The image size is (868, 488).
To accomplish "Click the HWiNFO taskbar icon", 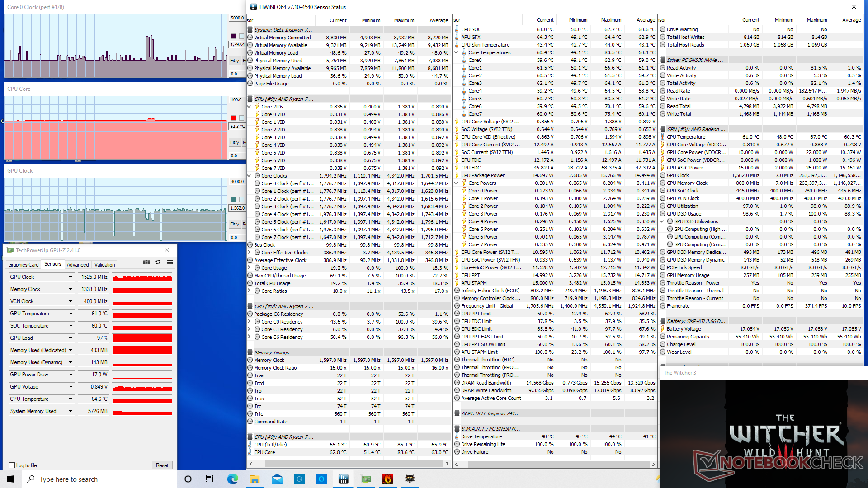I will click(x=343, y=479).
